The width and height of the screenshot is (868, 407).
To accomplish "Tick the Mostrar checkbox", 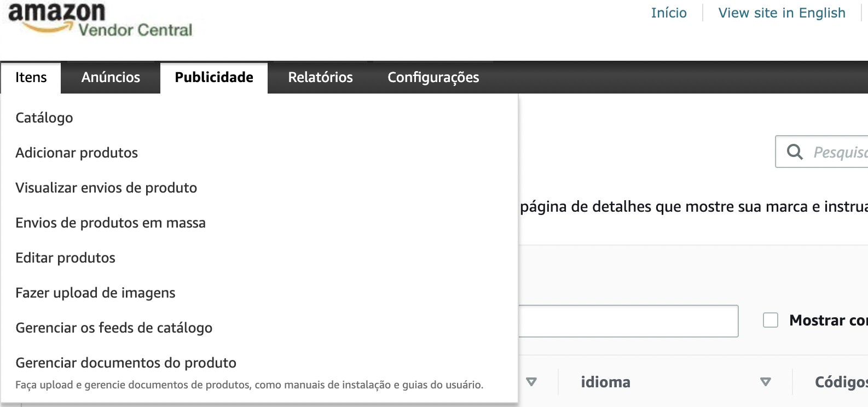I will 771,320.
